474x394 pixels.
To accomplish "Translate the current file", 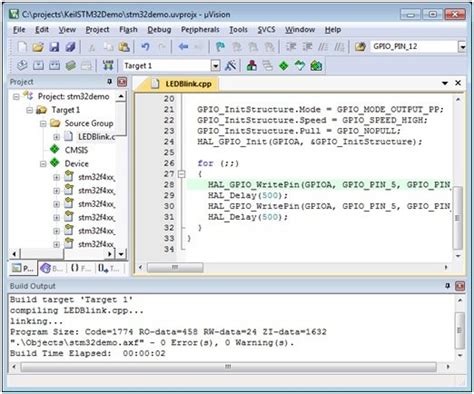I will click(22, 66).
